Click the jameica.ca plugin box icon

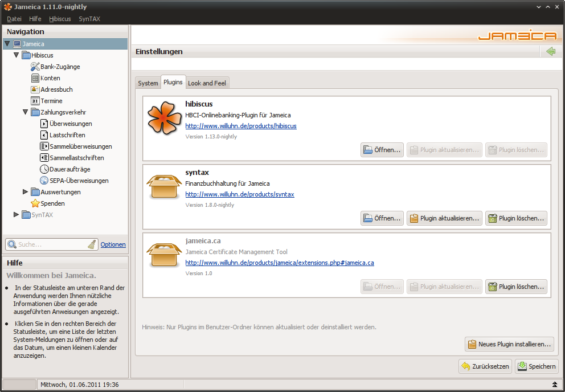[164, 255]
